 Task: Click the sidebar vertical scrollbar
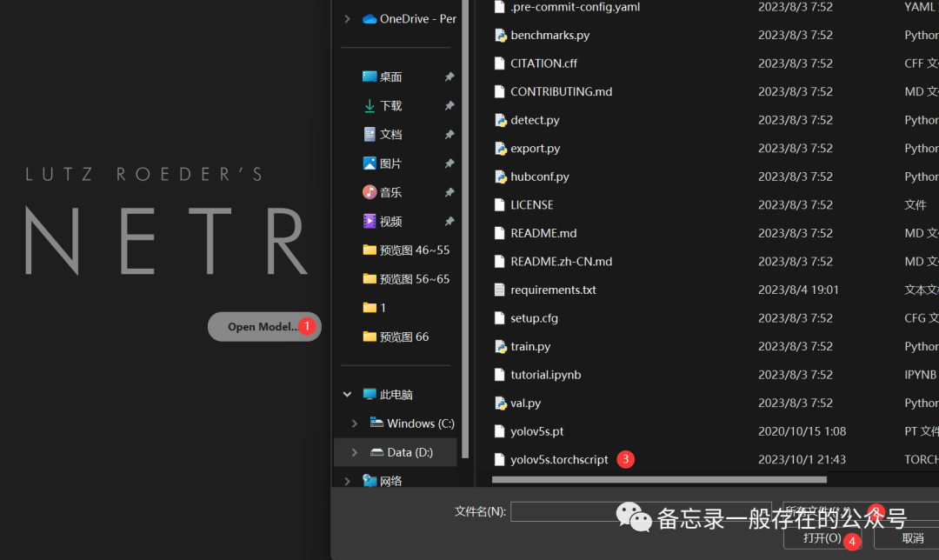[465, 228]
